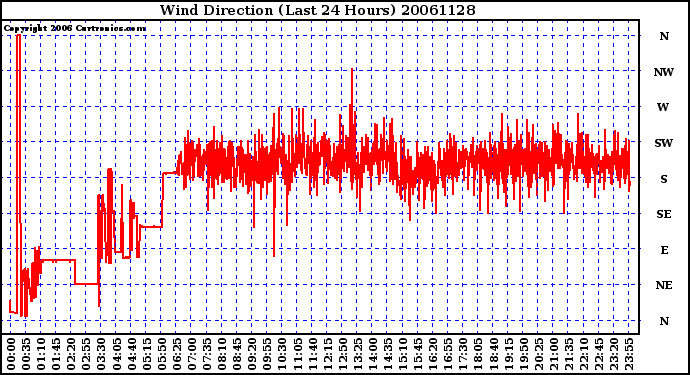
Task: Click the '03:30' time label
Action: click(x=101, y=355)
